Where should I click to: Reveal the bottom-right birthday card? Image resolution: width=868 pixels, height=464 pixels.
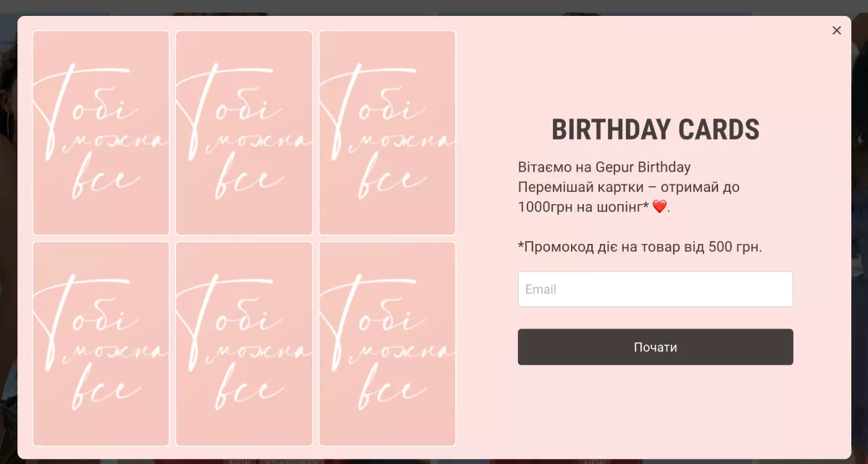pyautogui.click(x=388, y=343)
